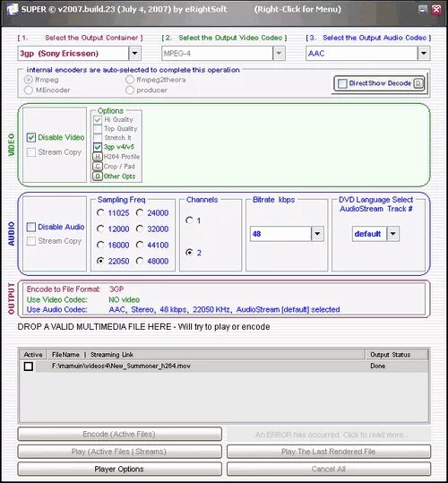
Task: Choose 2 audio channels
Action: pos(189,253)
